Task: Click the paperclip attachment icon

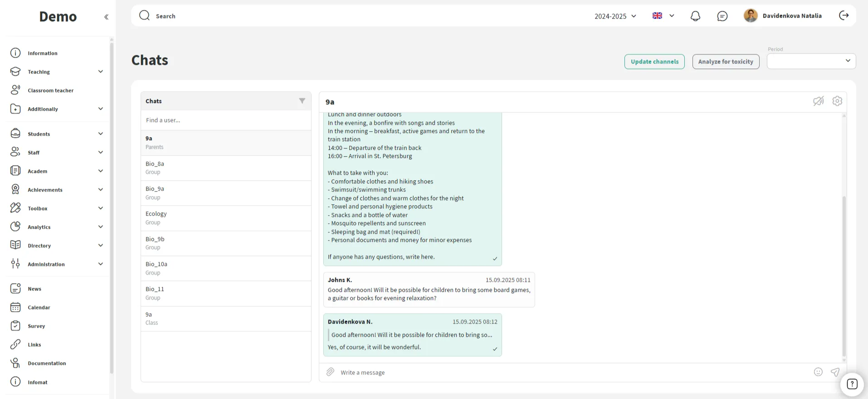Action: [330, 372]
